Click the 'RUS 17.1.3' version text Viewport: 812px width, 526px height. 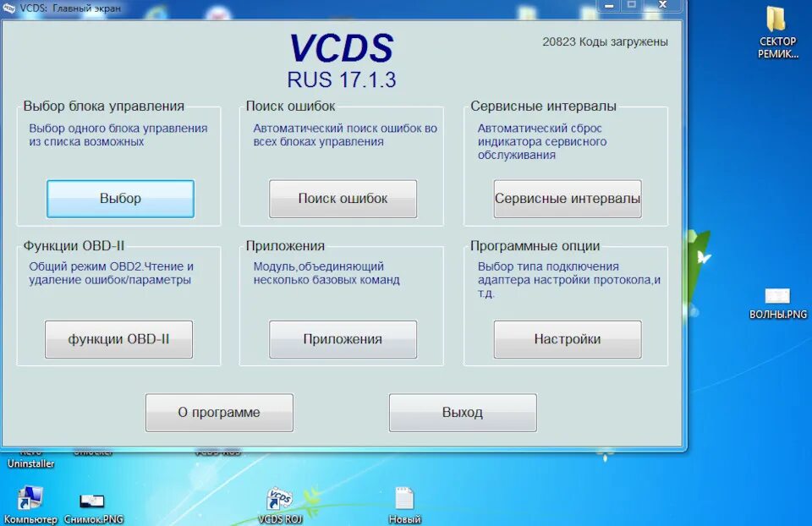pos(342,79)
